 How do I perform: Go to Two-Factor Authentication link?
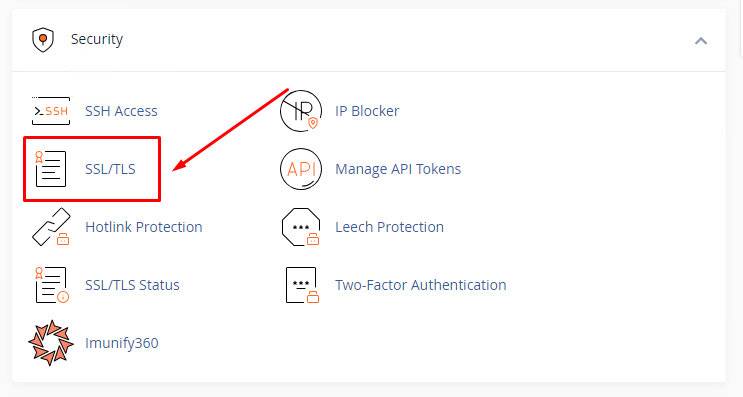421,285
